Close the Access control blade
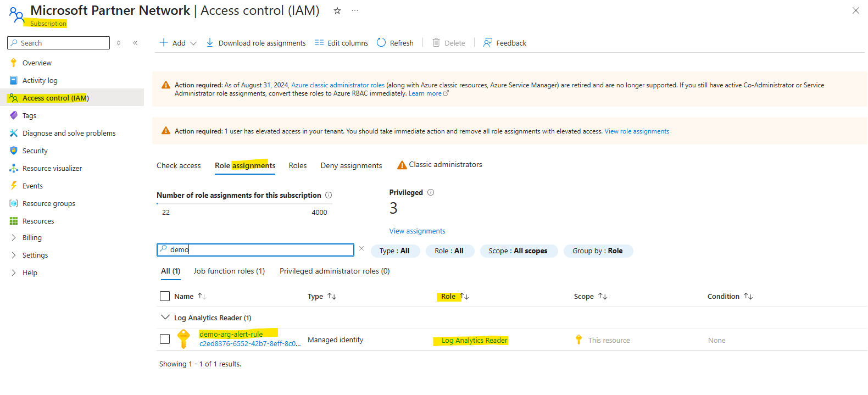The width and height of the screenshot is (868, 395). point(856,10)
